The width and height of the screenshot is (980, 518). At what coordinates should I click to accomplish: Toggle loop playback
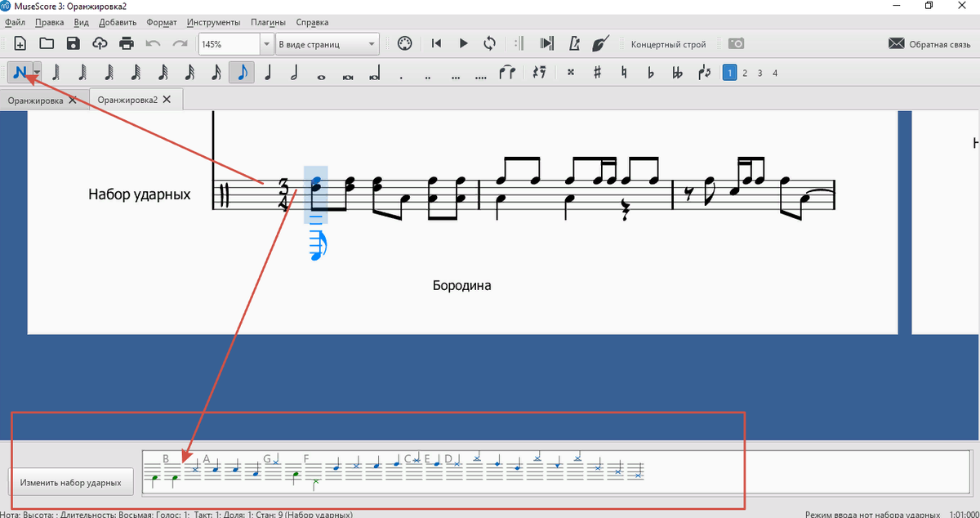click(x=489, y=43)
